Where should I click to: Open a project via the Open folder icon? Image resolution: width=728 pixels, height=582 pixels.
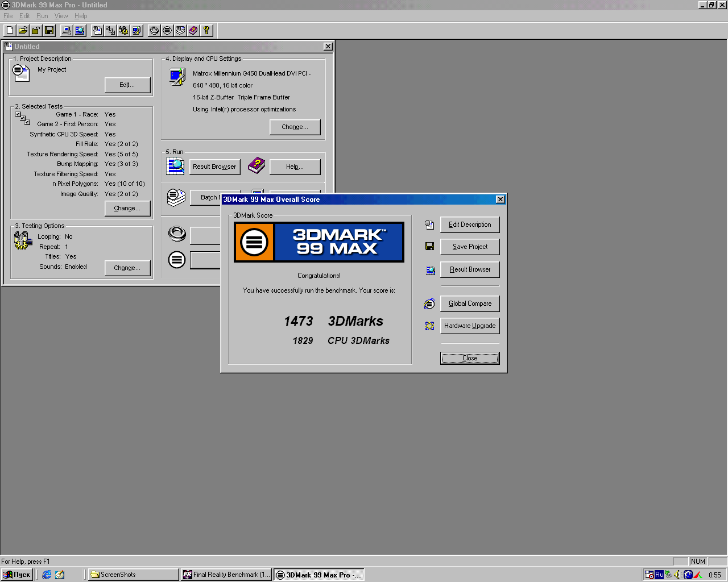(22, 30)
